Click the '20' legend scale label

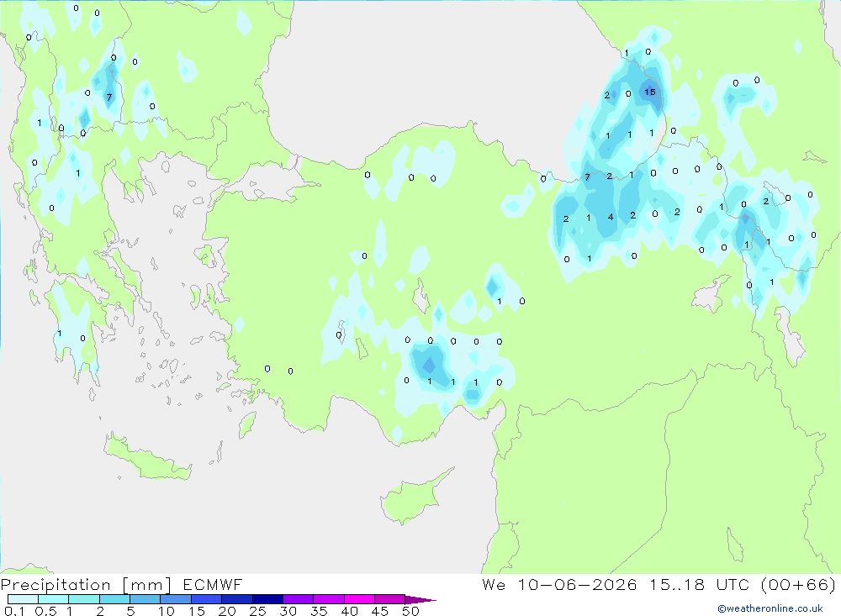coord(227,611)
